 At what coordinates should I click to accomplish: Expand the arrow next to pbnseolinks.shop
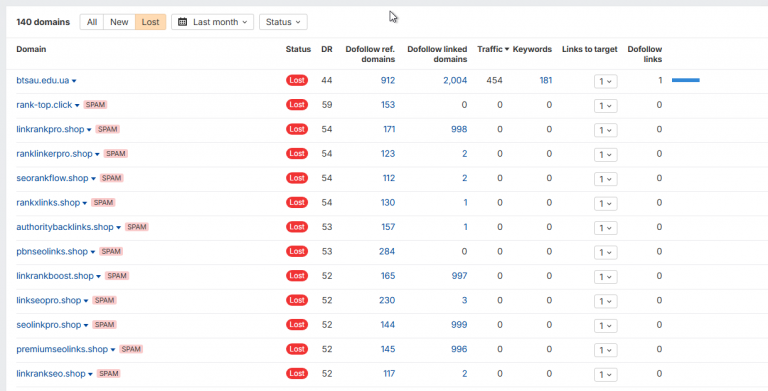(x=93, y=252)
